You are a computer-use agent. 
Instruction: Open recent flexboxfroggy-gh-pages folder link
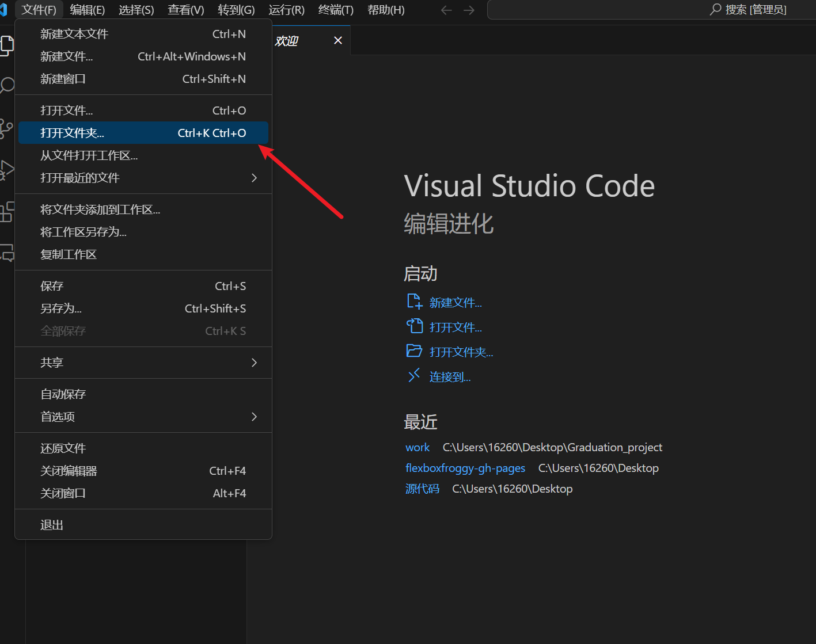pos(465,468)
